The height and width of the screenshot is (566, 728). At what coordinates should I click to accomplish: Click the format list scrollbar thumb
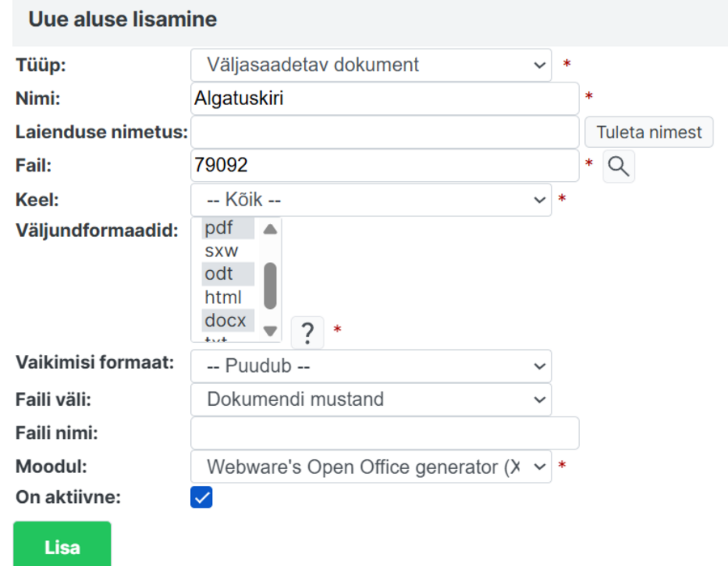tap(270, 285)
